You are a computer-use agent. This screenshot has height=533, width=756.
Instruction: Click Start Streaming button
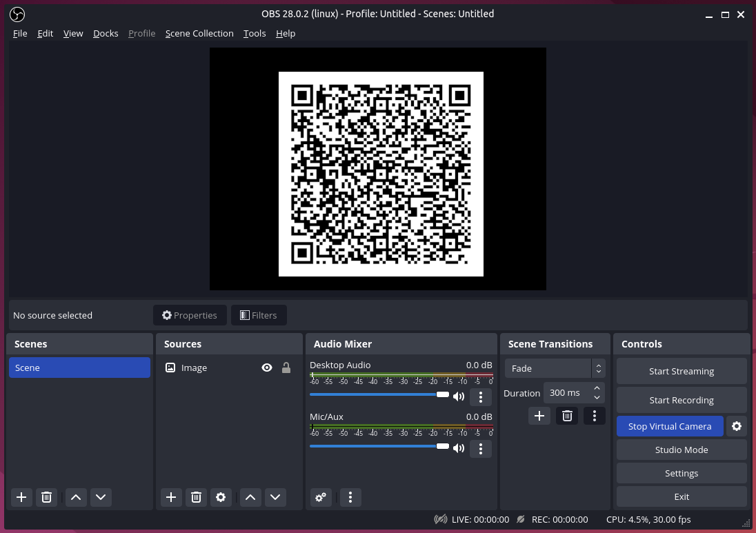(682, 371)
